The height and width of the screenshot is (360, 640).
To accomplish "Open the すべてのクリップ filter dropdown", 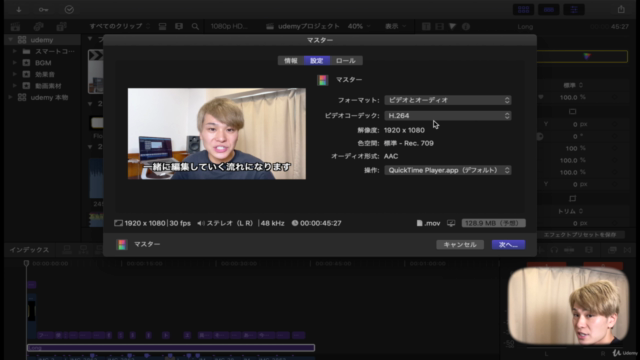I will pos(120,26).
